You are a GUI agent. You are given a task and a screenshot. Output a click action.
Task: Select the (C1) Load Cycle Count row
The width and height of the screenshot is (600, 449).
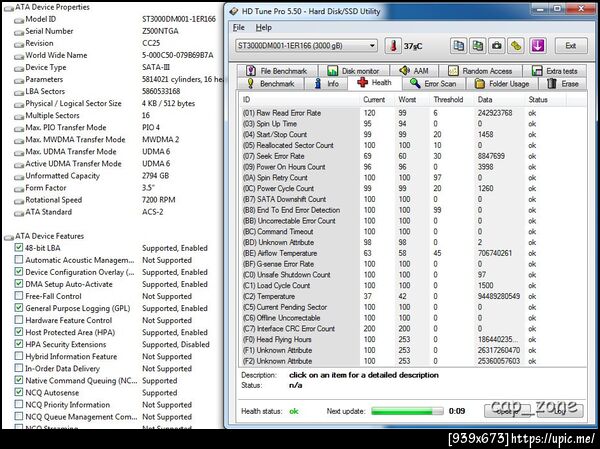(412, 286)
